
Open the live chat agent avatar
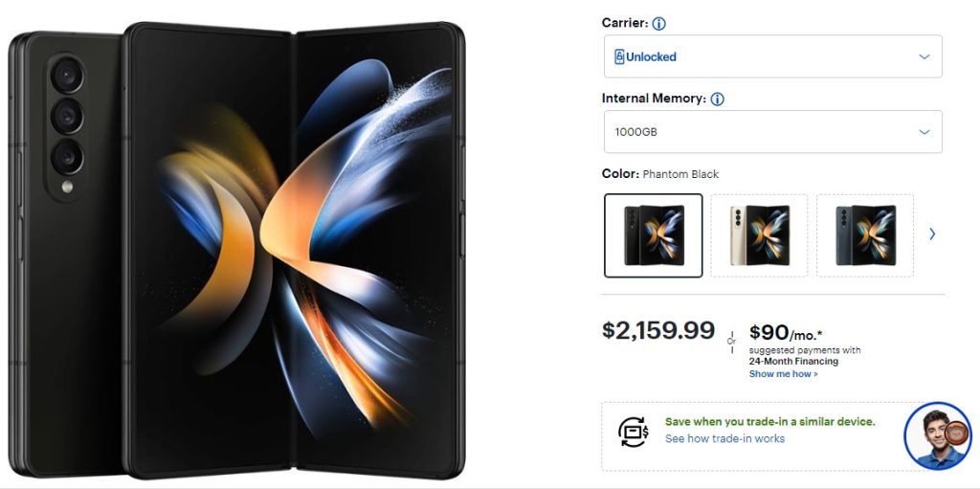point(938,435)
